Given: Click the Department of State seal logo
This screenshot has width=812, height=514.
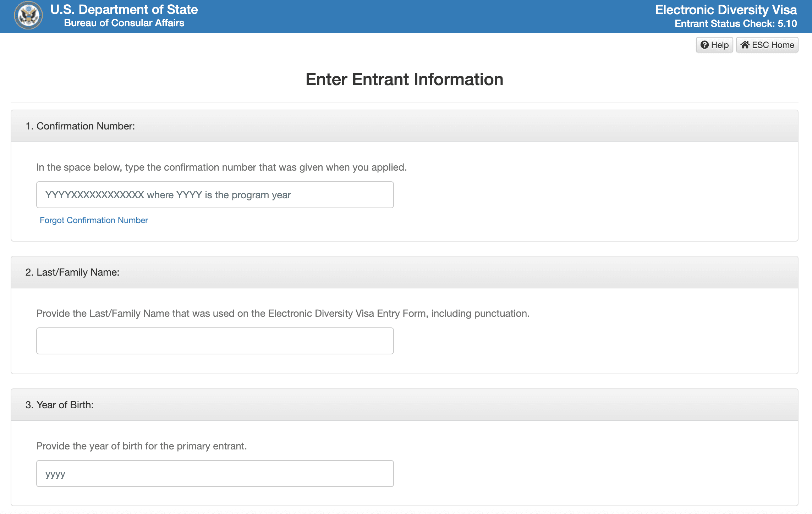Looking at the screenshot, I should (28, 16).
